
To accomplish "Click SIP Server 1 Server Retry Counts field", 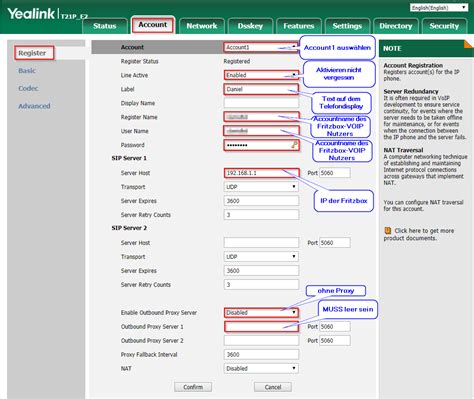I will click(x=261, y=215).
